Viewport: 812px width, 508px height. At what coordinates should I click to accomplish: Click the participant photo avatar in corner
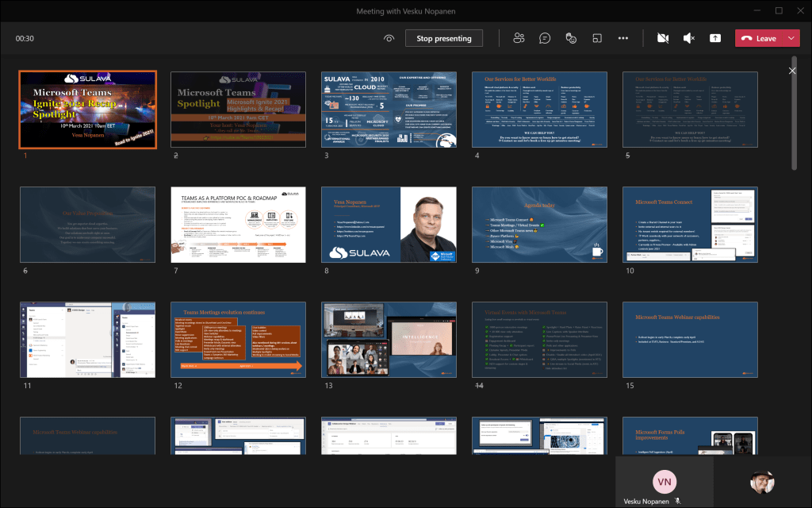point(761,482)
